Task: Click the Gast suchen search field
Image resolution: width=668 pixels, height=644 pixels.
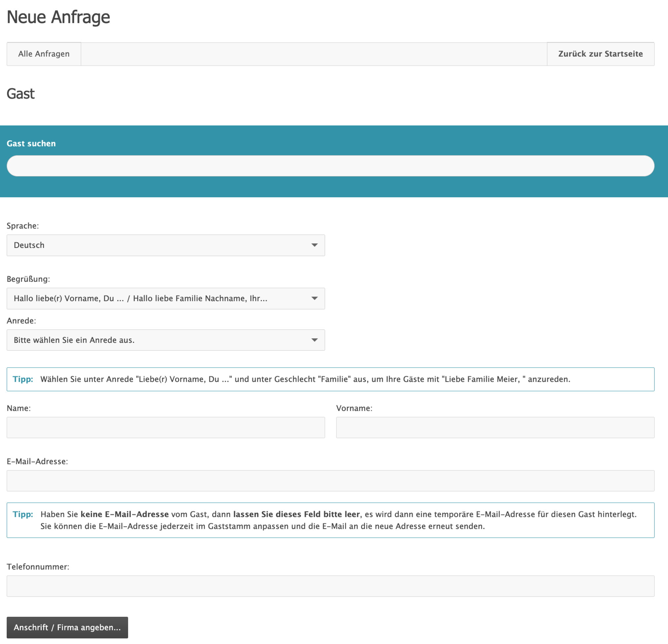Action: click(330, 166)
